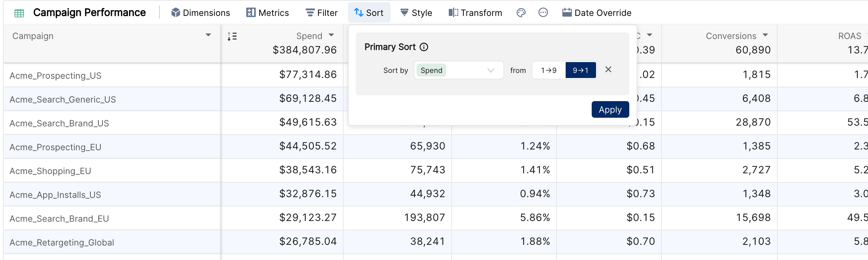Open the Style settings
The image size is (868, 260).
(x=416, y=13)
